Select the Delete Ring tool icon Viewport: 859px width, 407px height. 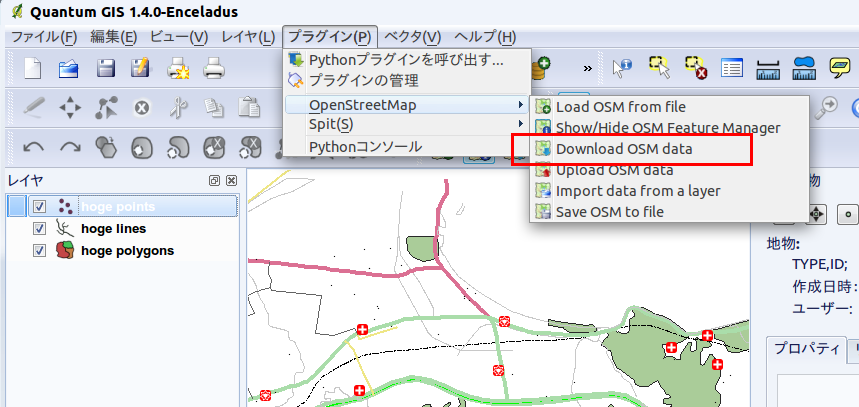click(x=214, y=147)
